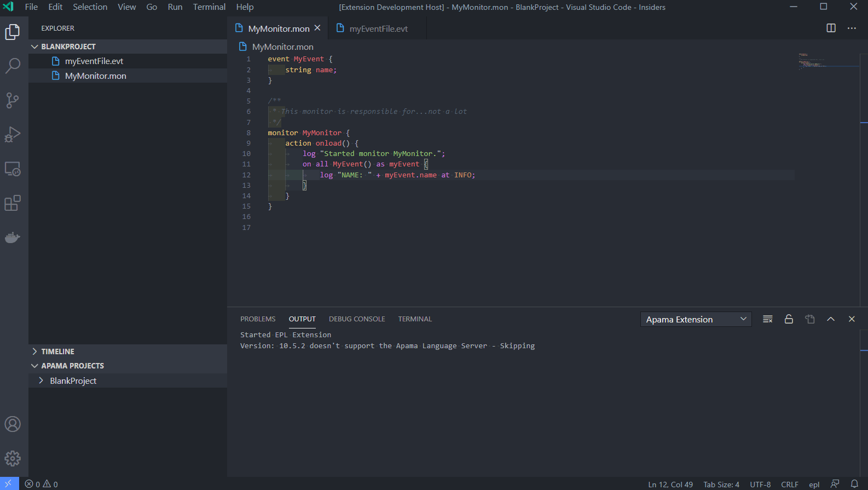Click the Ln 12, Col 49 status item
This screenshot has width=868, height=490.
tap(670, 484)
